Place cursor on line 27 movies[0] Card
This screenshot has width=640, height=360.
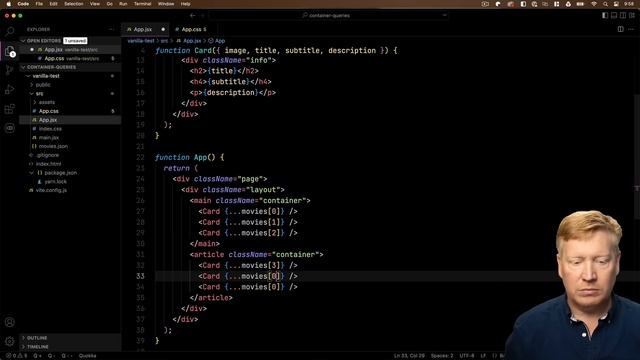248,211
